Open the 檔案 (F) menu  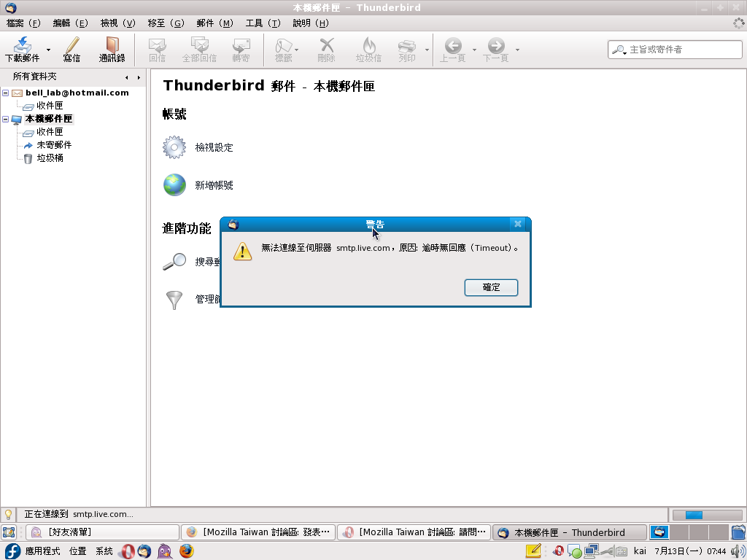(x=23, y=23)
